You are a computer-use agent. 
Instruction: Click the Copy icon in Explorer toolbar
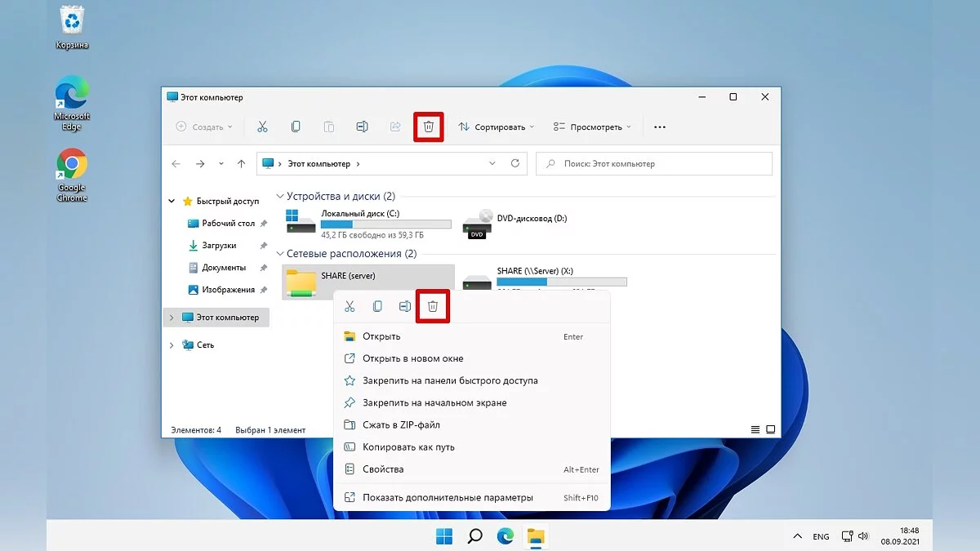pos(296,127)
